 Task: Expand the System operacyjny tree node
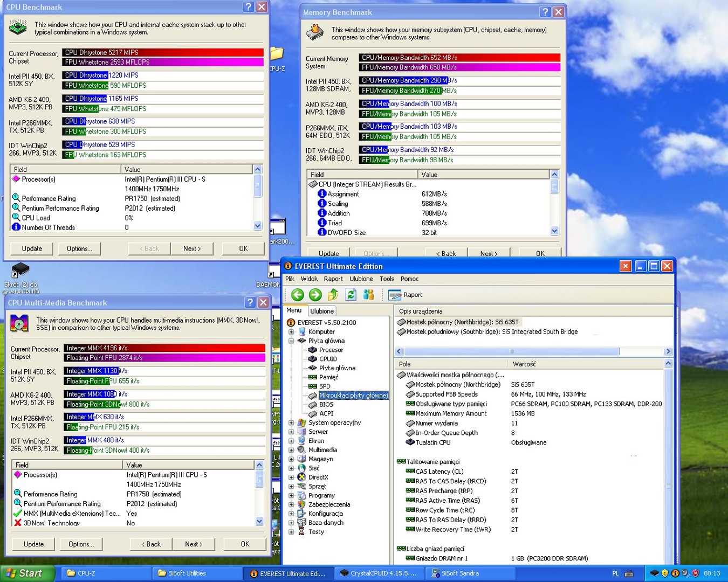point(291,423)
